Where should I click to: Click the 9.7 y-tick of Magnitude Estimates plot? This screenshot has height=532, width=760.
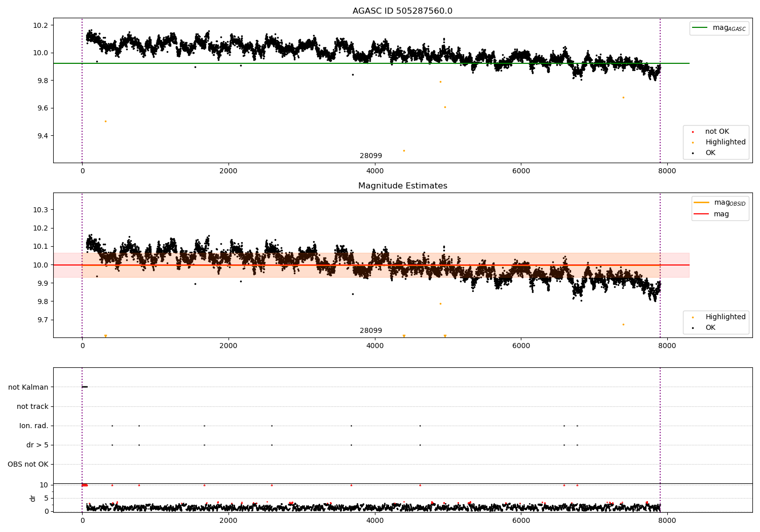tap(42, 320)
